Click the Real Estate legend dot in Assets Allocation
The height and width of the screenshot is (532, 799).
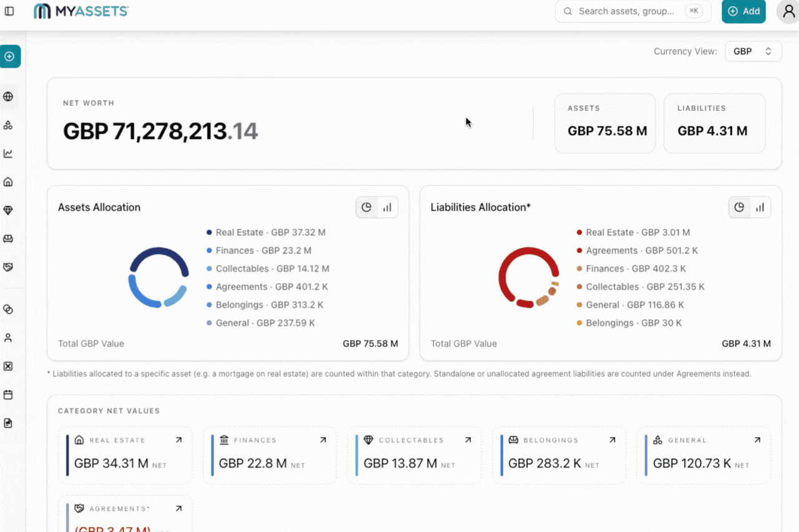(x=209, y=233)
